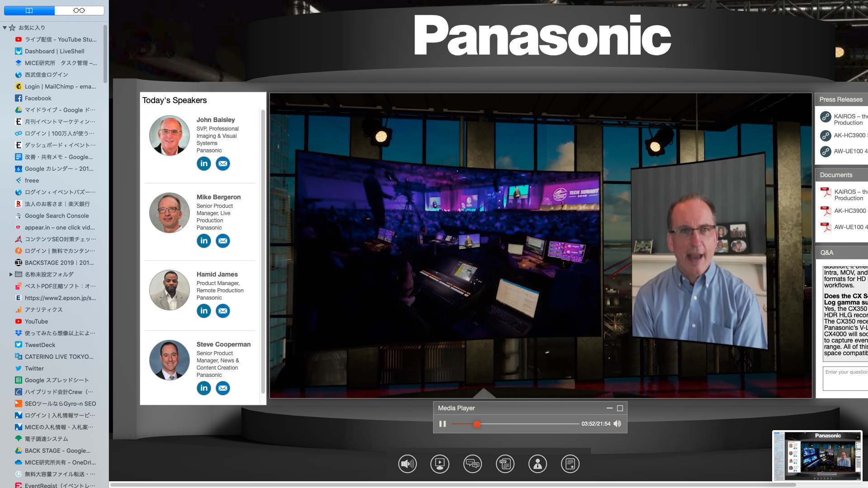Open Mike Bergeron's LinkedIn icon

pyautogui.click(x=204, y=241)
